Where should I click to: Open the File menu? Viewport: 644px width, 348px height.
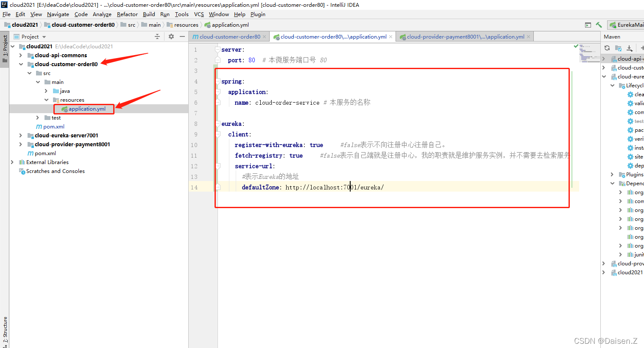tap(6, 14)
